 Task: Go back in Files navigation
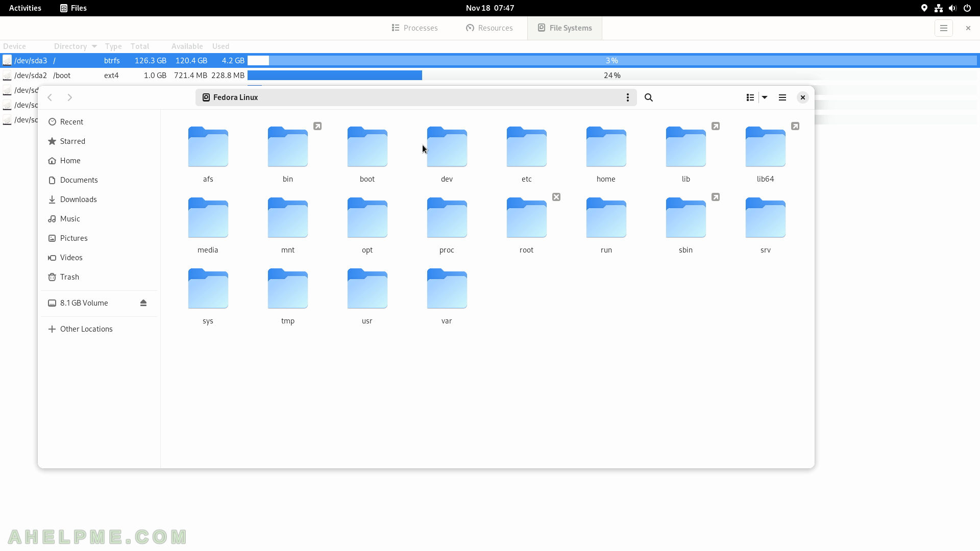tap(50, 97)
